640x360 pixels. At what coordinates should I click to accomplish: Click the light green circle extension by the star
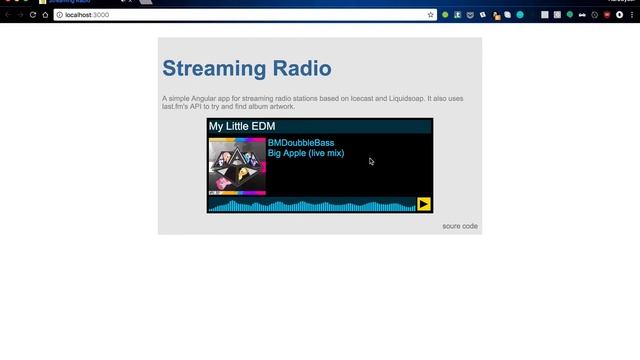[445, 15]
